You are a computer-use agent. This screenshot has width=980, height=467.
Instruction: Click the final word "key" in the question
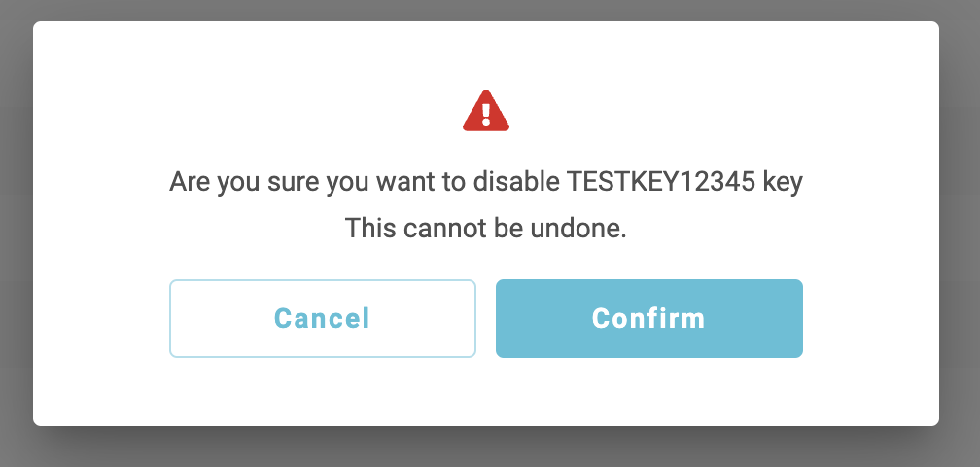pos(784,183)
